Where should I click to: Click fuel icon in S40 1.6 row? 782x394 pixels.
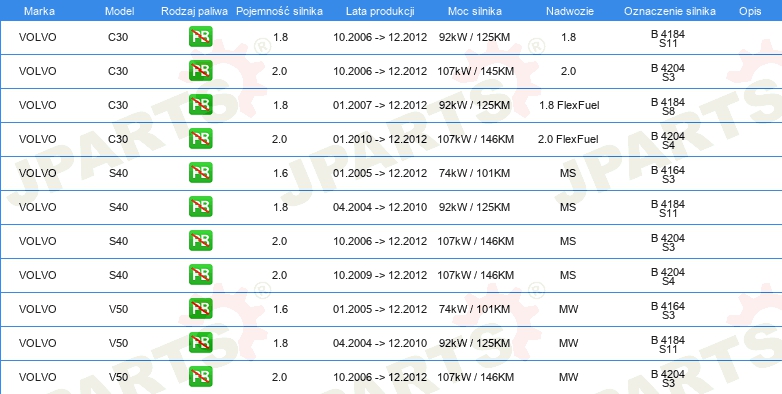pyautogui.click(x=200, y=173)
